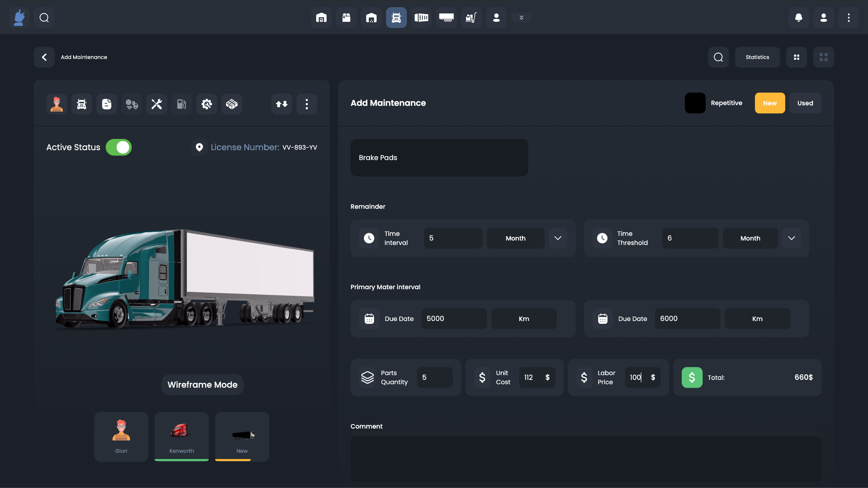Open fuel pump tab in vehicle panel
The height and width of the screenshot is (488, 868).
(182, 104)
